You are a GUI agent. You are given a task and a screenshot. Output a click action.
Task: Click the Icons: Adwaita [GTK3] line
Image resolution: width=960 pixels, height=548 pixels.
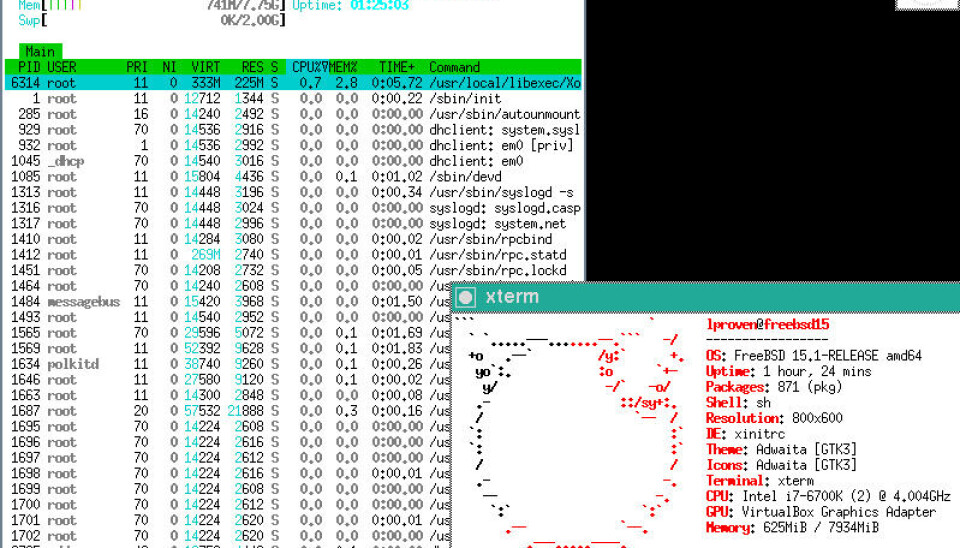pyautogui.click(x=782, y=465)
